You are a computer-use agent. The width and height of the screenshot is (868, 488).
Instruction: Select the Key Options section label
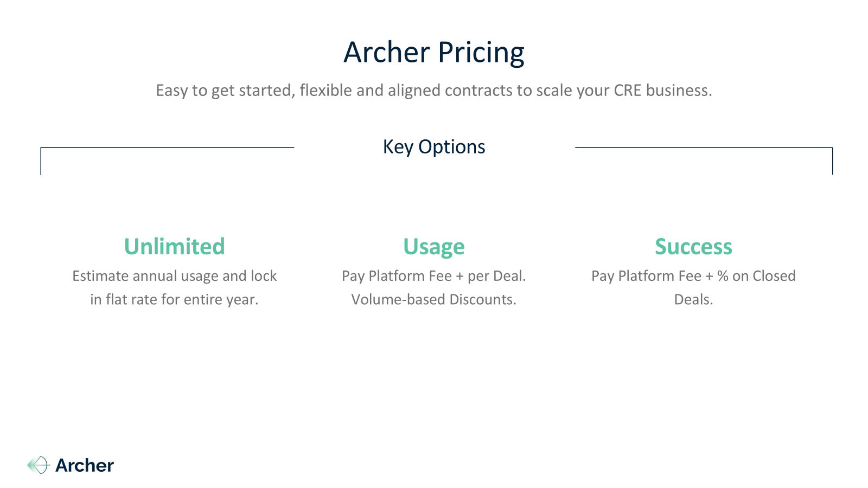(x=434, y=147)
